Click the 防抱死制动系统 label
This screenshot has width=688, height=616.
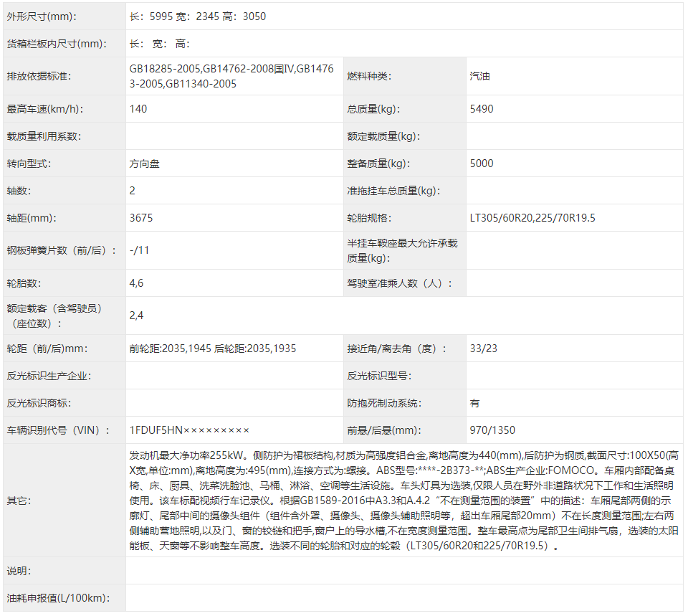pyautogui.click(x=384, y=404)
